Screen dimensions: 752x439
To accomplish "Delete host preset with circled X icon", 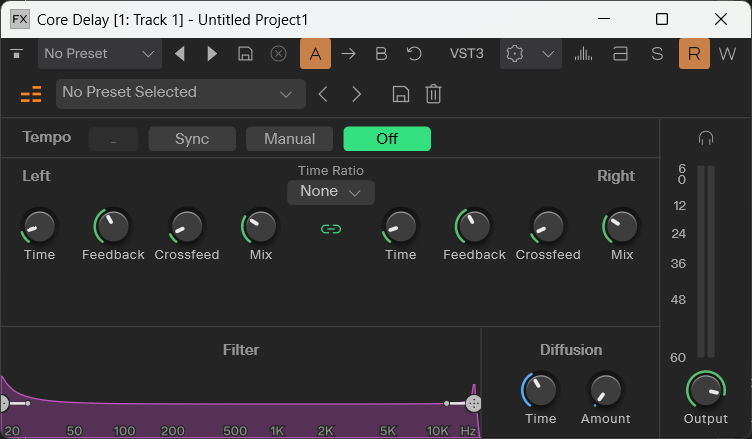I will click(278, 54).
